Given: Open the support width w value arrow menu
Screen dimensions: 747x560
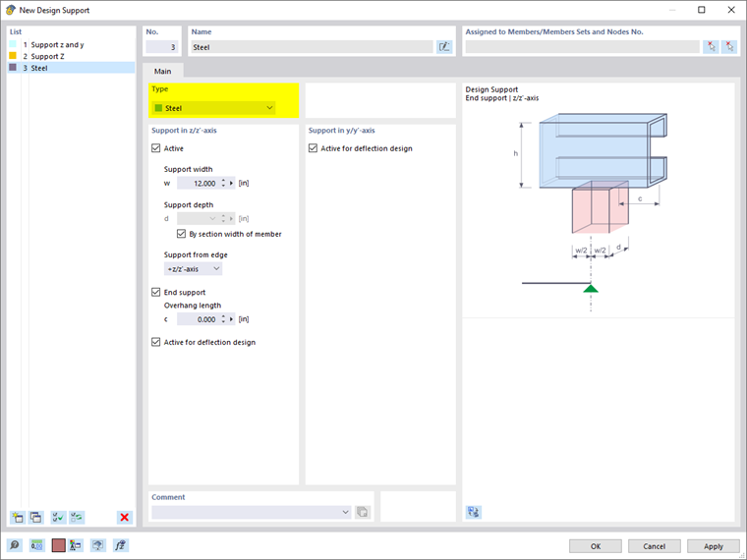Looking at the screenshot, I should [x=232, y=183].
